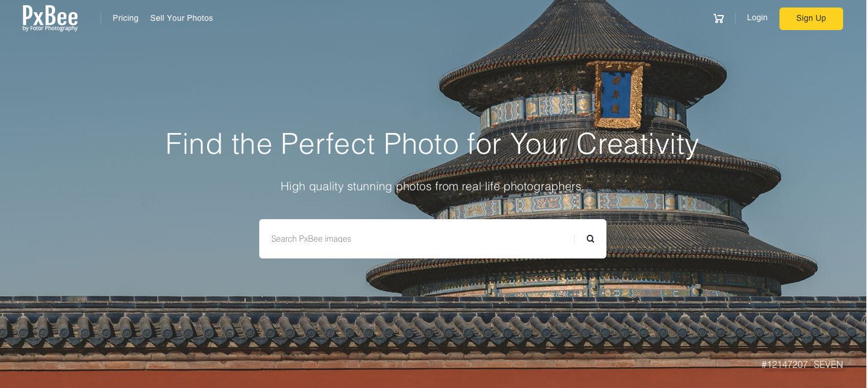Click the magnifier search icon
The image size is (868, 388).
(590, 239)
